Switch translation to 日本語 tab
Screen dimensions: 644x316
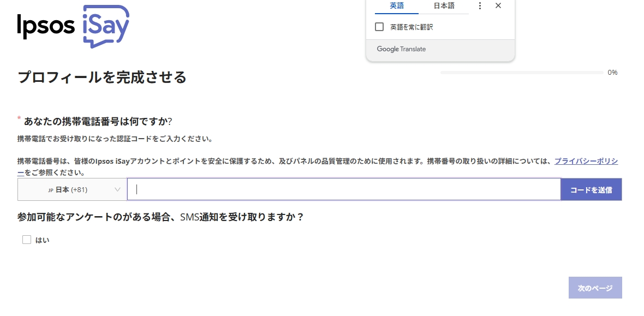(x=444, y=6)
